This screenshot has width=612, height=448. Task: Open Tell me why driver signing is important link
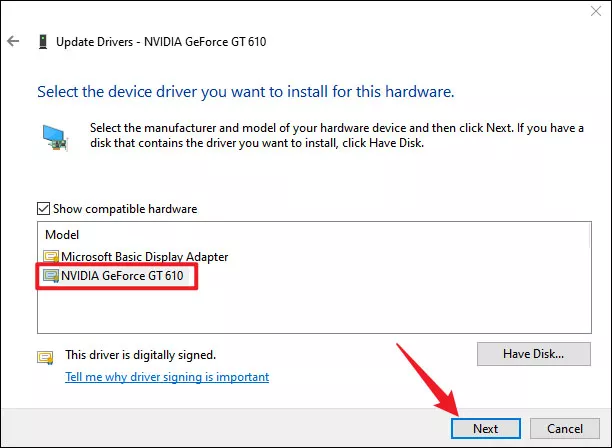pos(167,377)
